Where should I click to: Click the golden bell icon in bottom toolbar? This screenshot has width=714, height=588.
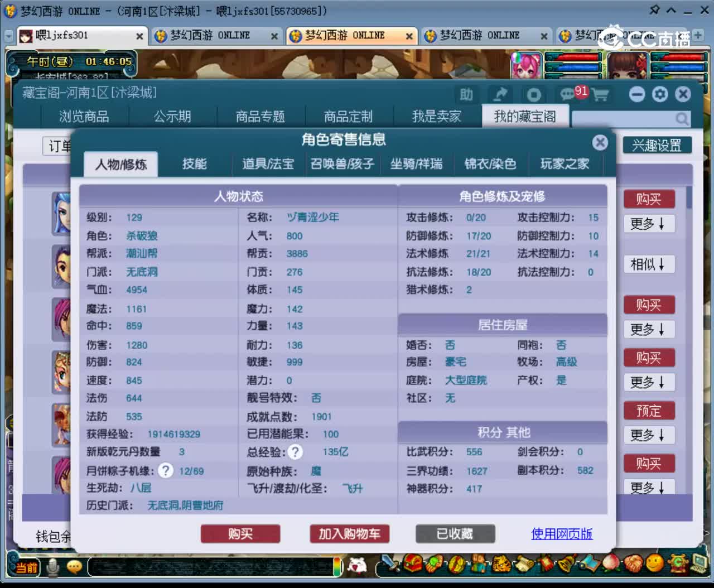tap(568, 564)
